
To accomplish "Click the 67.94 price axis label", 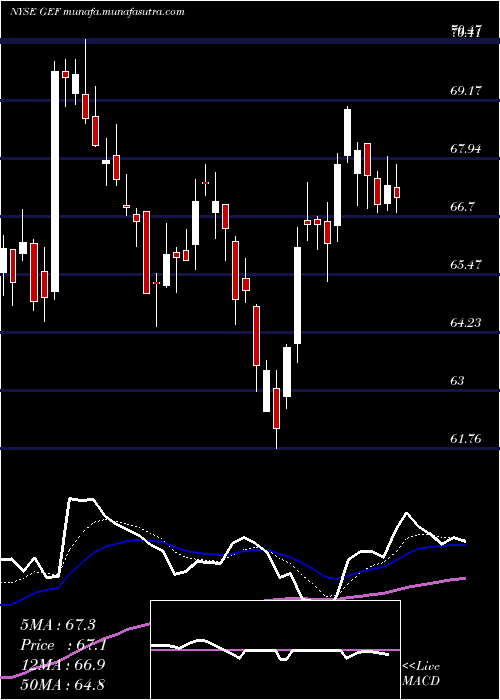I will (466, 149).
